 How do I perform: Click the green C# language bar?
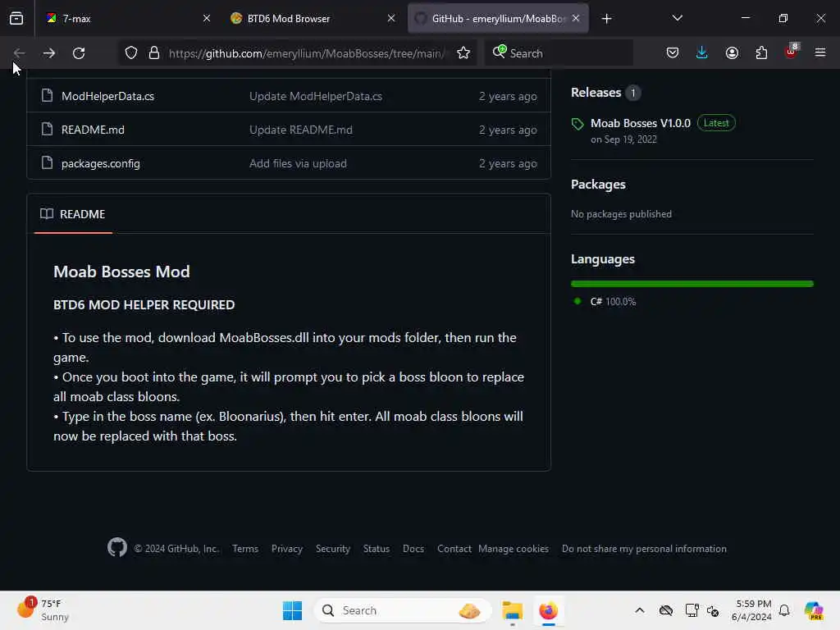tap(692, 283)
